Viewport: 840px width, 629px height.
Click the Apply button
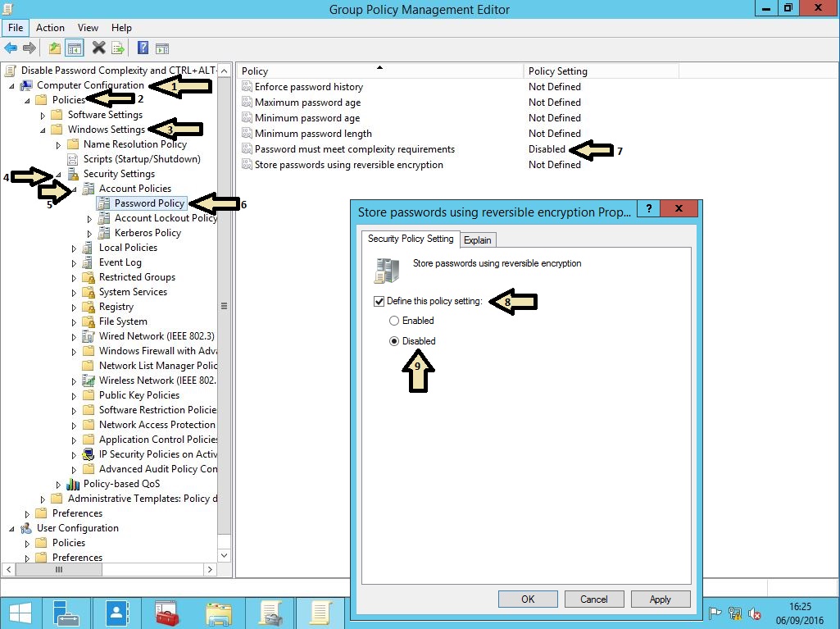[661, 599]
